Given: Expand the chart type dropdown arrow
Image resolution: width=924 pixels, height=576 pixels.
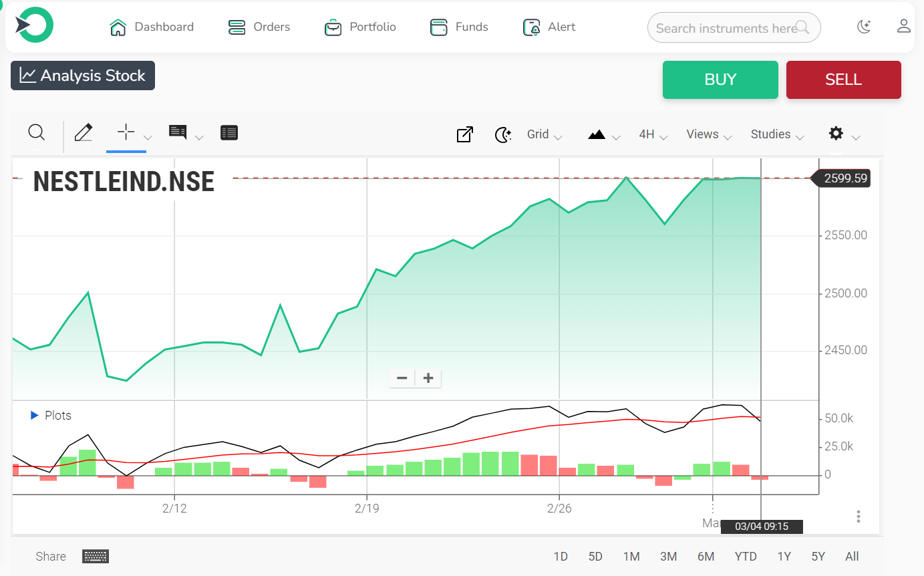Looking at the screenshot, I should (x=616, y=138).
